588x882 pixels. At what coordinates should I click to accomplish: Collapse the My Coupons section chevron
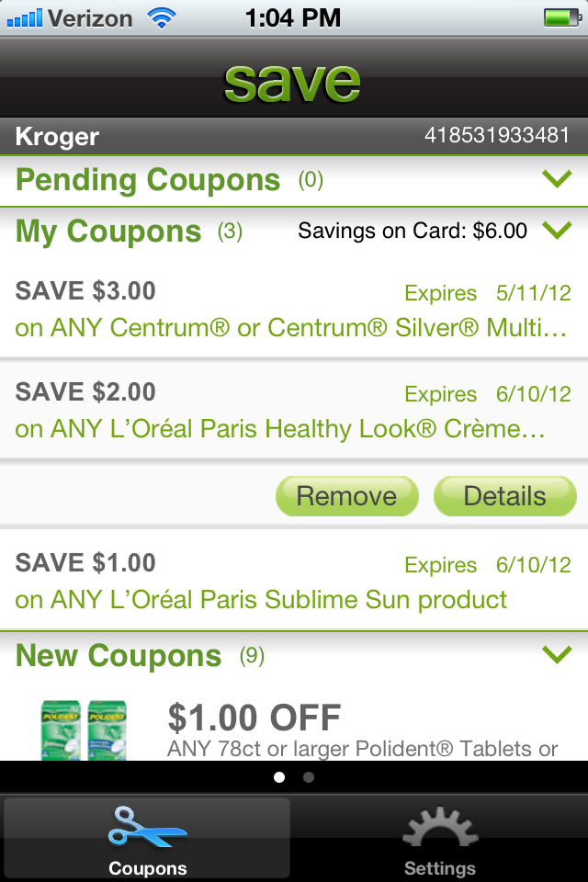click(557, 230)
